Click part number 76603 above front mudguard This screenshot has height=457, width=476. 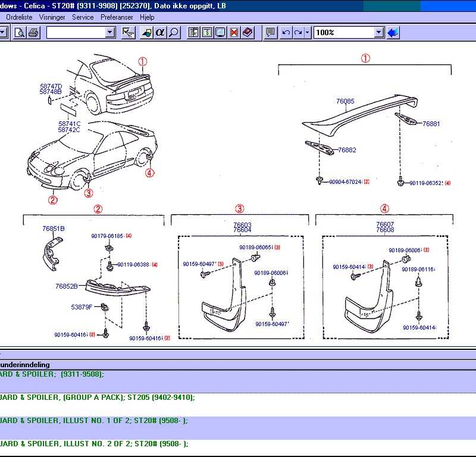[242, 225]
